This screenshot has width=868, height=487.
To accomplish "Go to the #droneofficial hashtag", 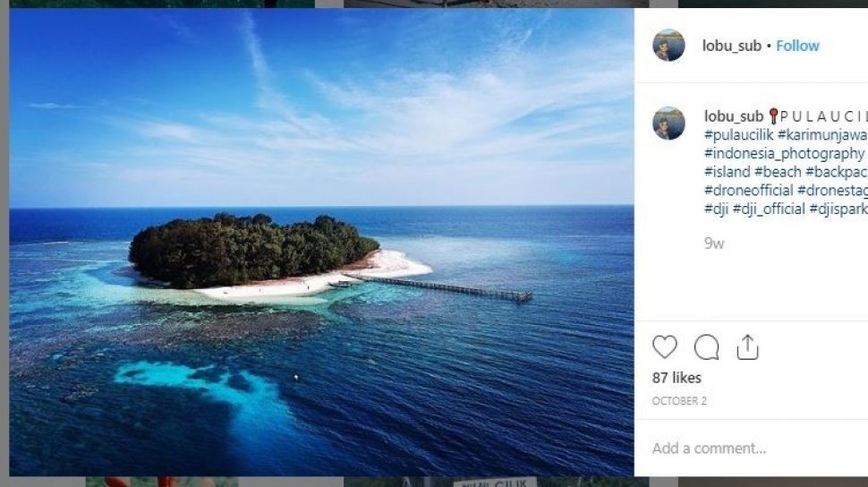I will [x=749, y=191].
